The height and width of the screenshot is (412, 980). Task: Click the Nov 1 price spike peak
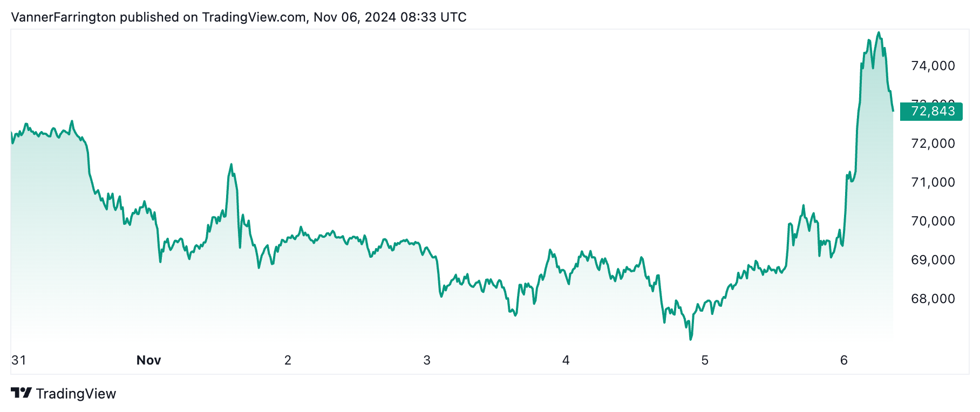pyautogui.click(x=231, y=164)
